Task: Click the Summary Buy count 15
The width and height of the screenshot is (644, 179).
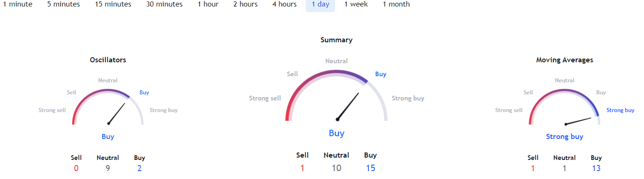Action: pos(370,168)
